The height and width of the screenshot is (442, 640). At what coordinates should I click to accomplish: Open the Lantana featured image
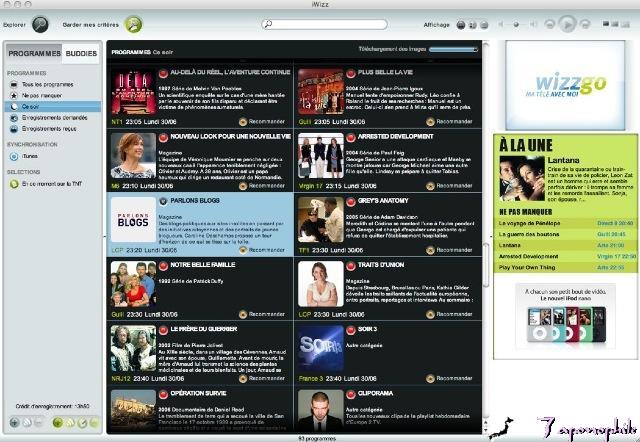point(522,178)
